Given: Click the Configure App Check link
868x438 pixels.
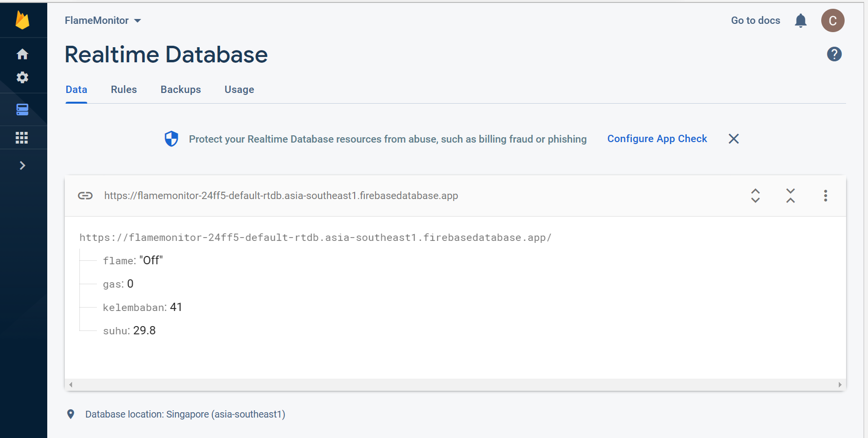Looking at the screenshot, I should click(657, 139).
